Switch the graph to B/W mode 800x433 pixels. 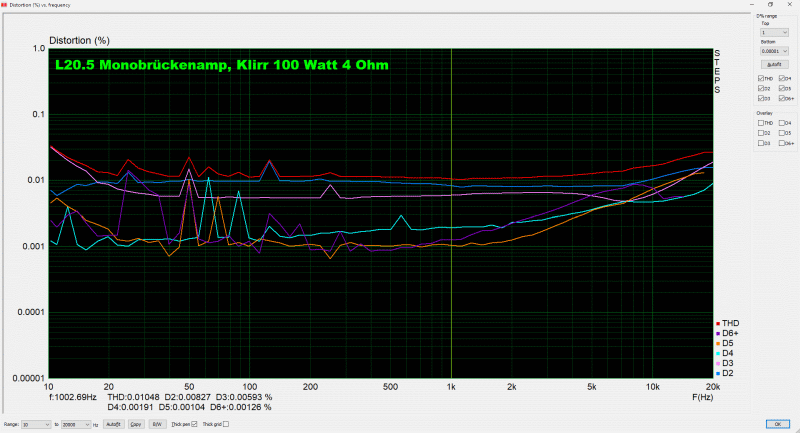157,425
